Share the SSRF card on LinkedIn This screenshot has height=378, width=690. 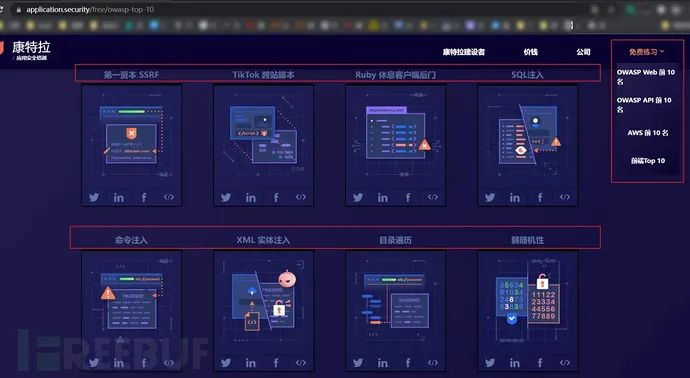[119, 198]
